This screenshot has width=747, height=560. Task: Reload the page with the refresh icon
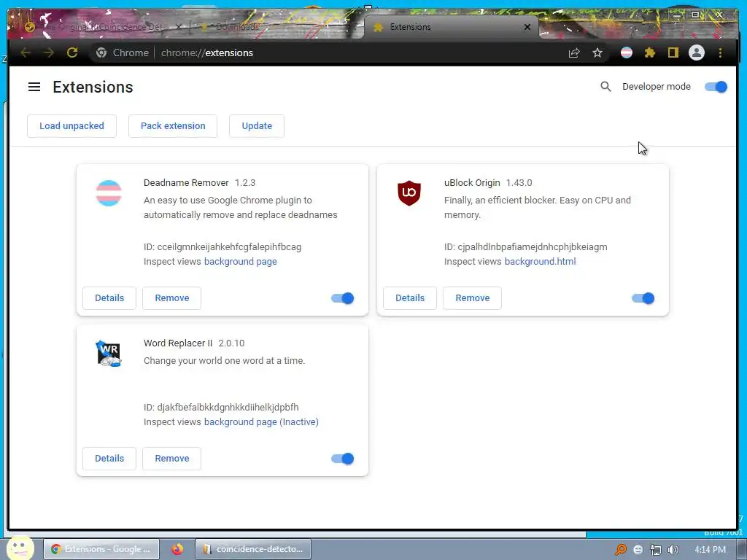click(x=72, y=52)
